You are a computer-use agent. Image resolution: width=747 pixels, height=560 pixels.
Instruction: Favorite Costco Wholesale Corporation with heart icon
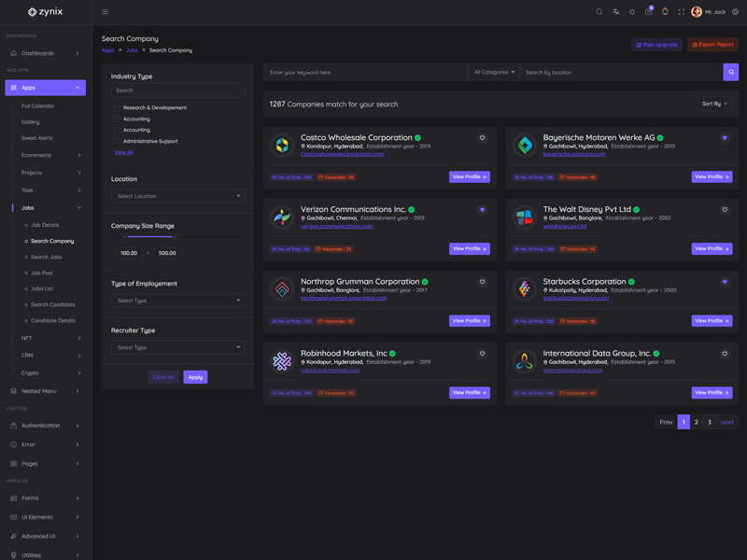pyautogui.click(x=482, y=138)
